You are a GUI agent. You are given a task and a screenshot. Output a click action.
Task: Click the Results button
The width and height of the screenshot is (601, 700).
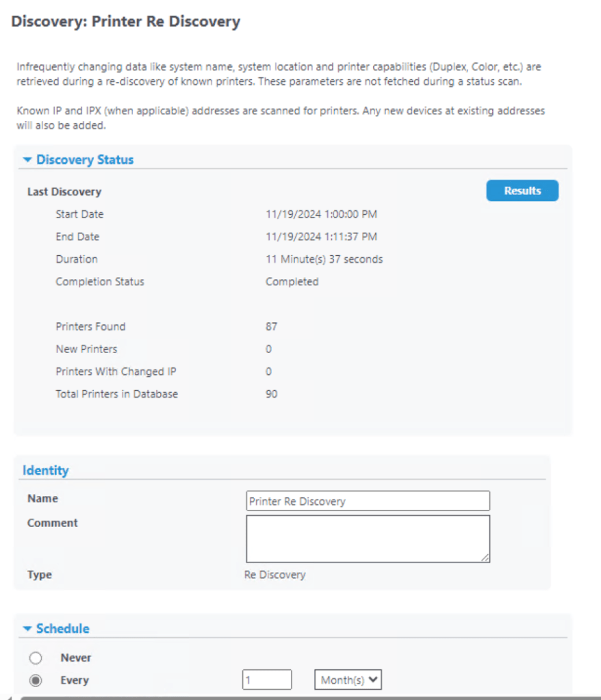click(522, 191)
